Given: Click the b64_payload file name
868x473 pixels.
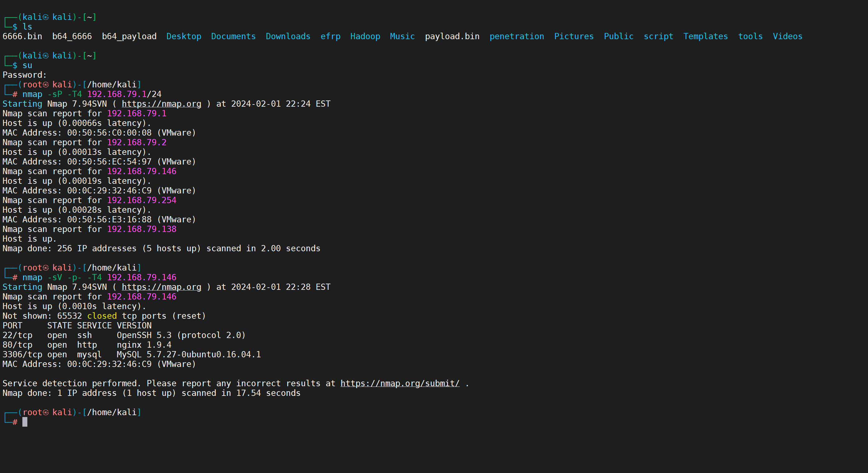Looking at the screenshot, I should (x=129, y=36).
